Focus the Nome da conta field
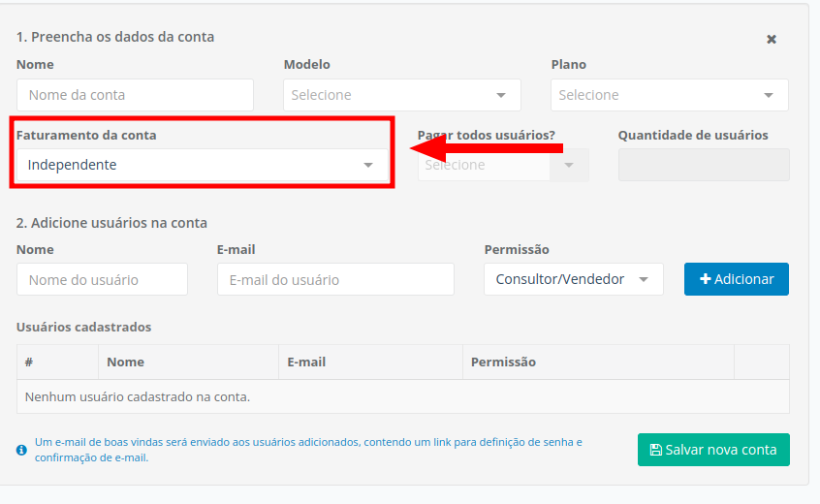The height and width of the screenshot is (504, 820). 135,95
